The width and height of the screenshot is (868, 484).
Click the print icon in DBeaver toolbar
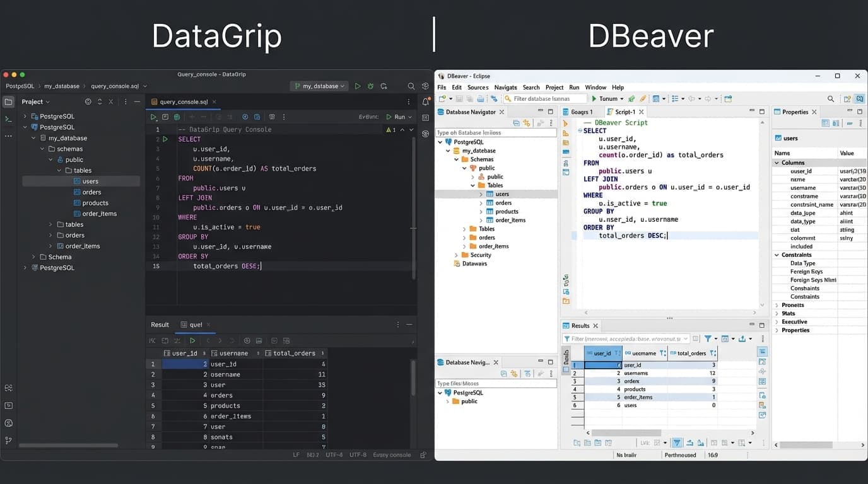coord(479,98)
